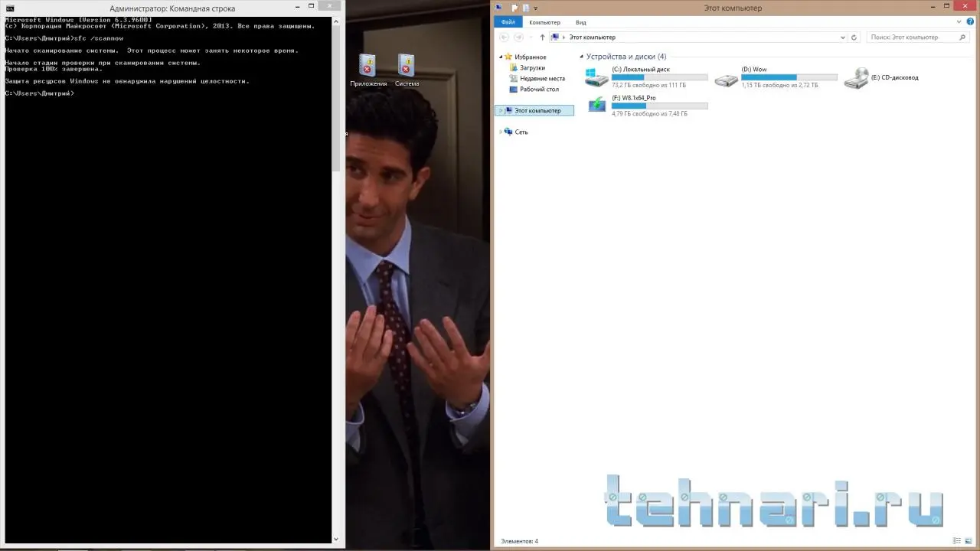The image size is (980, 551).
Task: Click the Properties quick access icon in Explorer
Action: (515, 8)
